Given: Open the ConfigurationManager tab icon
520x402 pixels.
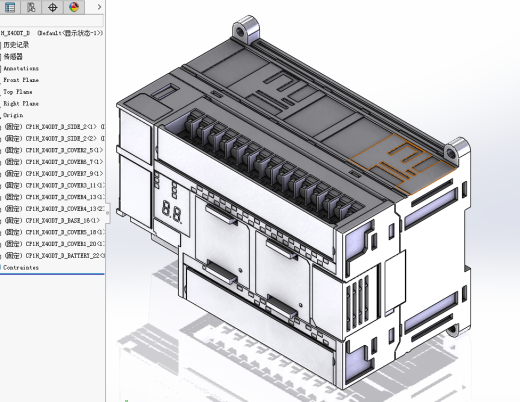Looking at the screenshot, I should click(31, 7).
